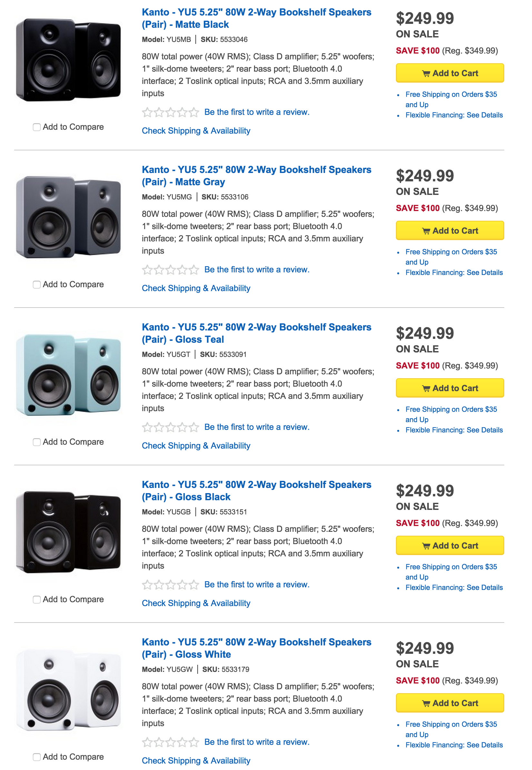Check Shipping & Availability for Gloss Black

tap(196, 603)
